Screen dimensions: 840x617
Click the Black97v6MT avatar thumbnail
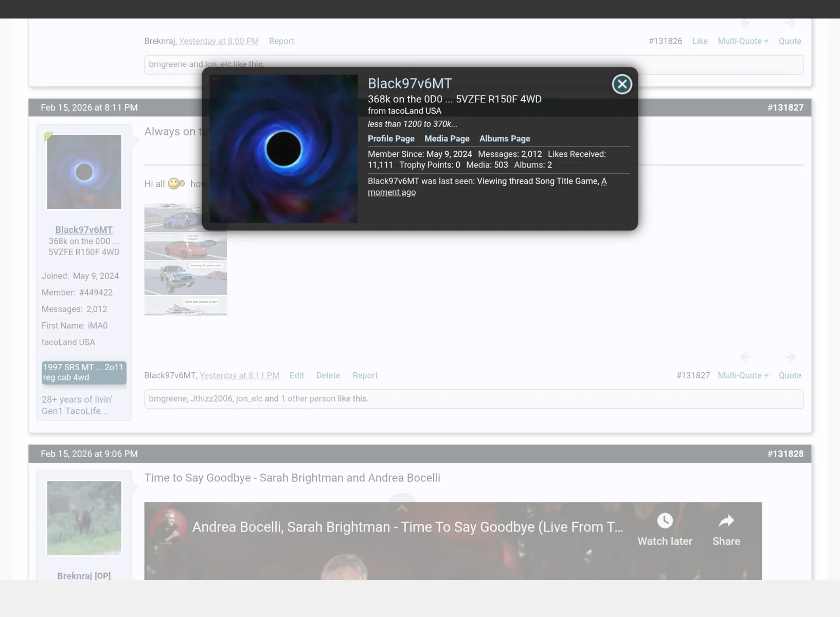coord(83,172)
